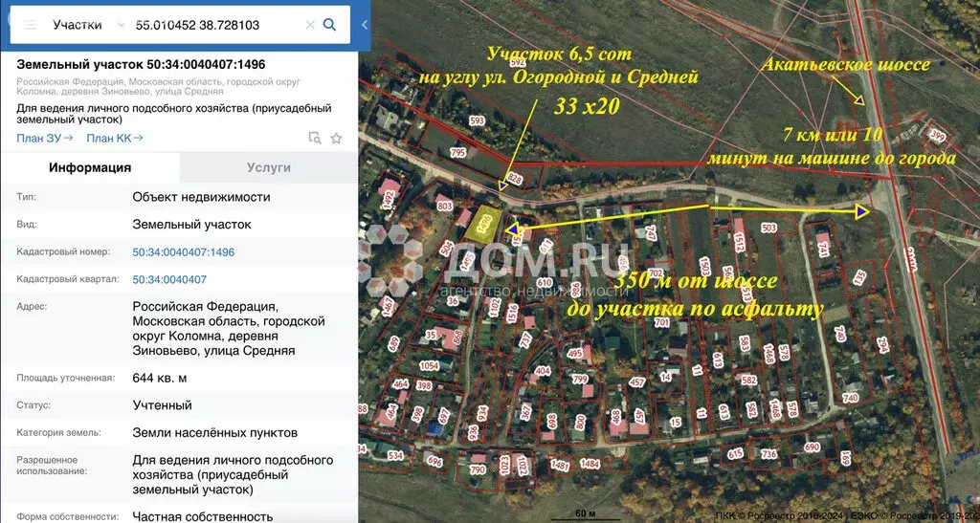Click the area value 644 кв. м

pyautogui.click(x=160, y=379)
